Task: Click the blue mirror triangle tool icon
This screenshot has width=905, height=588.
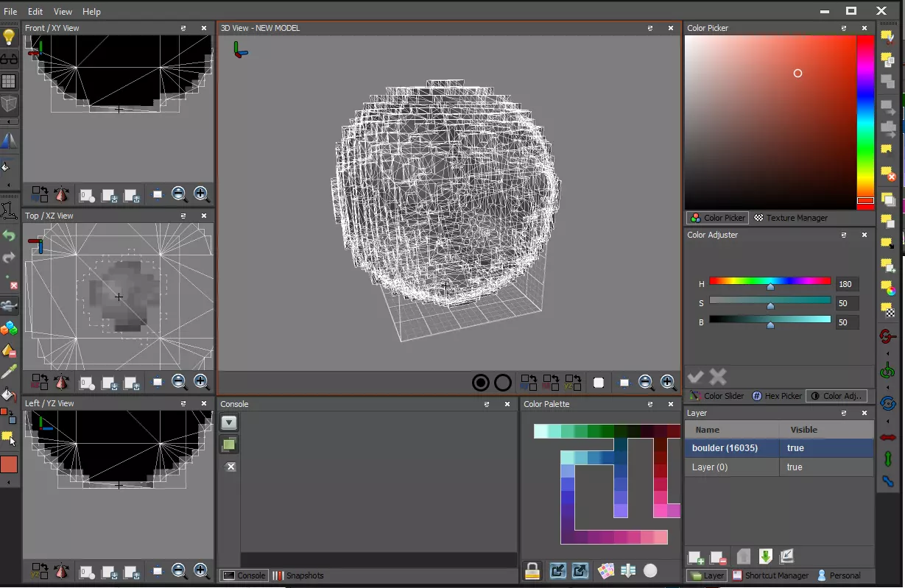Action: [9, 141]
